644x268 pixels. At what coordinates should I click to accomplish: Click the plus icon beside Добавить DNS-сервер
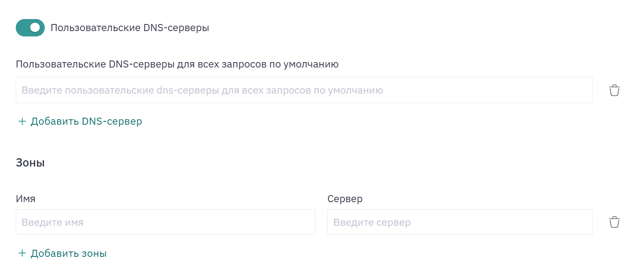point(22,121)
